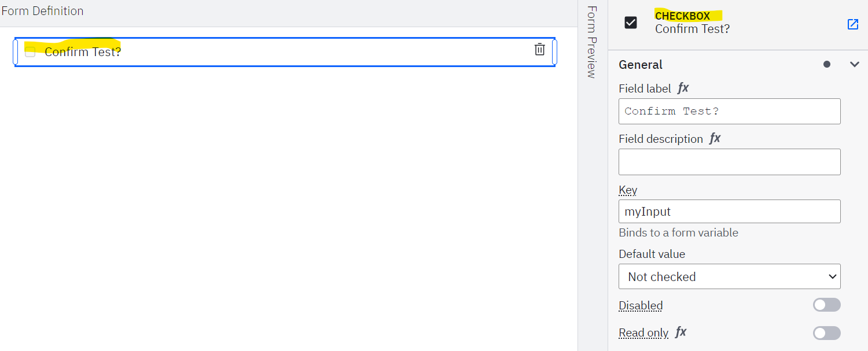Open the Form Preview vertical tab

[591, 42]
